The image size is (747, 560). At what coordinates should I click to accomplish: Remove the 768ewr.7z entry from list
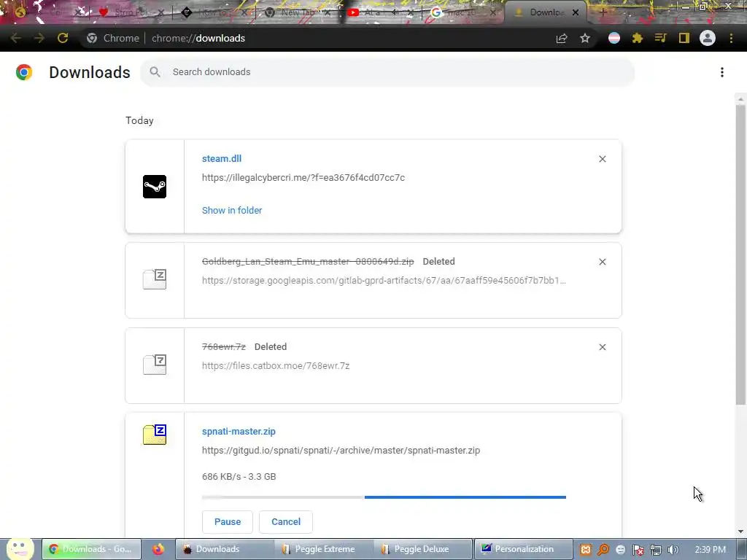[x=602, y=347]
